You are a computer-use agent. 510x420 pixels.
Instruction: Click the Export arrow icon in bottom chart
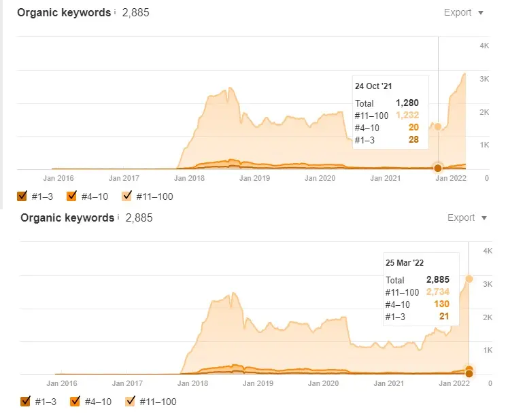click(x=484, y=218)
